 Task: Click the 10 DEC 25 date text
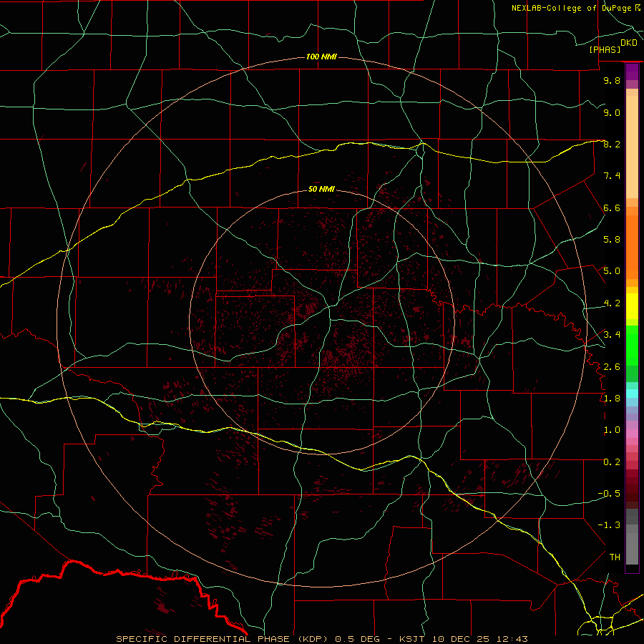coord(462,639)
